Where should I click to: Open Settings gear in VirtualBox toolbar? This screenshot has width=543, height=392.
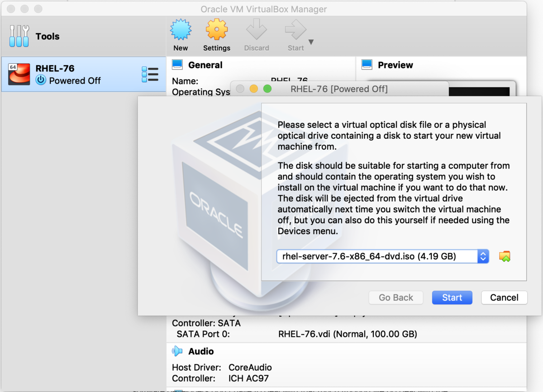click(x=217, y=30)
